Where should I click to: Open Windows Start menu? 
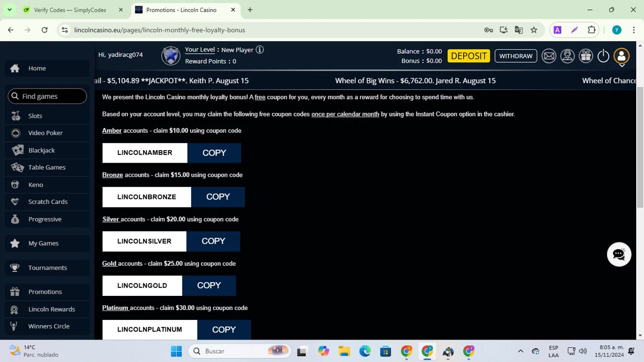click(176, 351)
